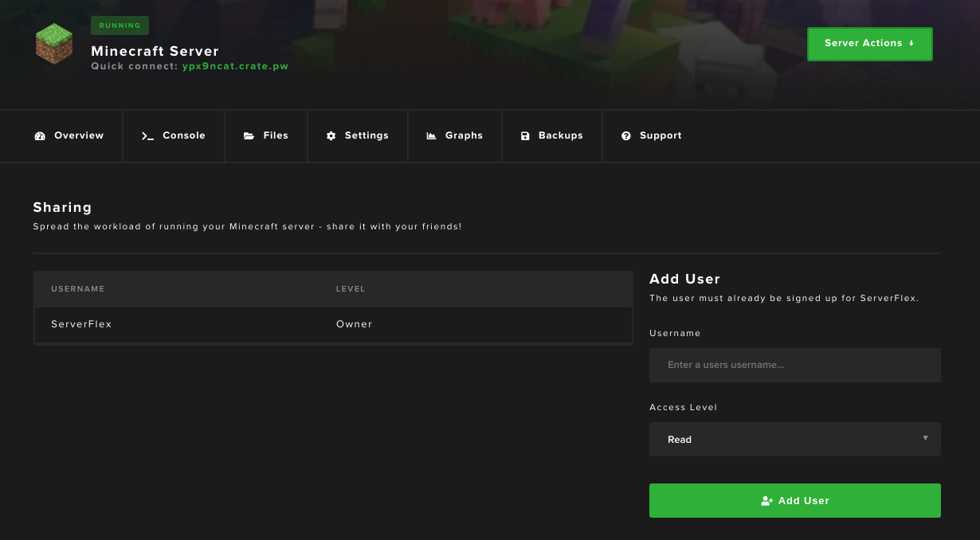980x540 pixels.
Task: Click the LEVEL column header
Action: click(x=351, y=288)
